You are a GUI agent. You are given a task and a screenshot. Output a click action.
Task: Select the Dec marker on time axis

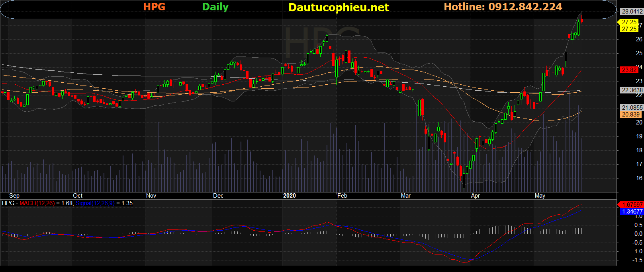(218, 196)
